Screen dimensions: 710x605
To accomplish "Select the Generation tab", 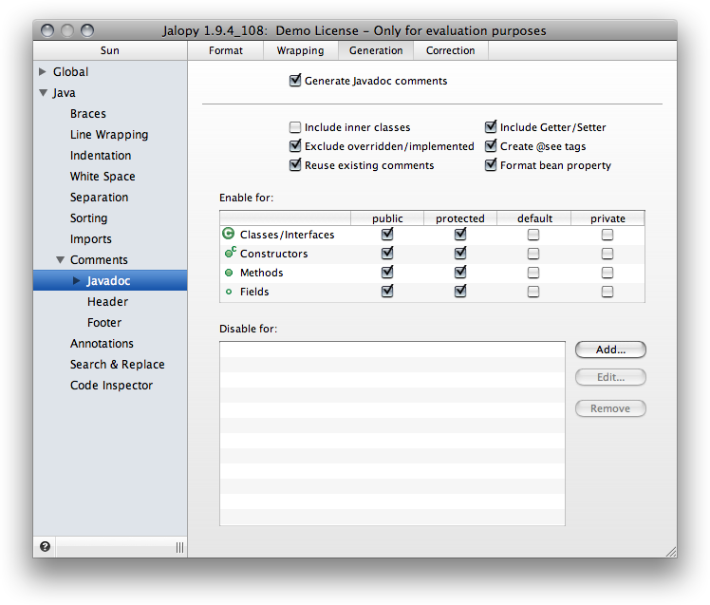I will point(376,50).
